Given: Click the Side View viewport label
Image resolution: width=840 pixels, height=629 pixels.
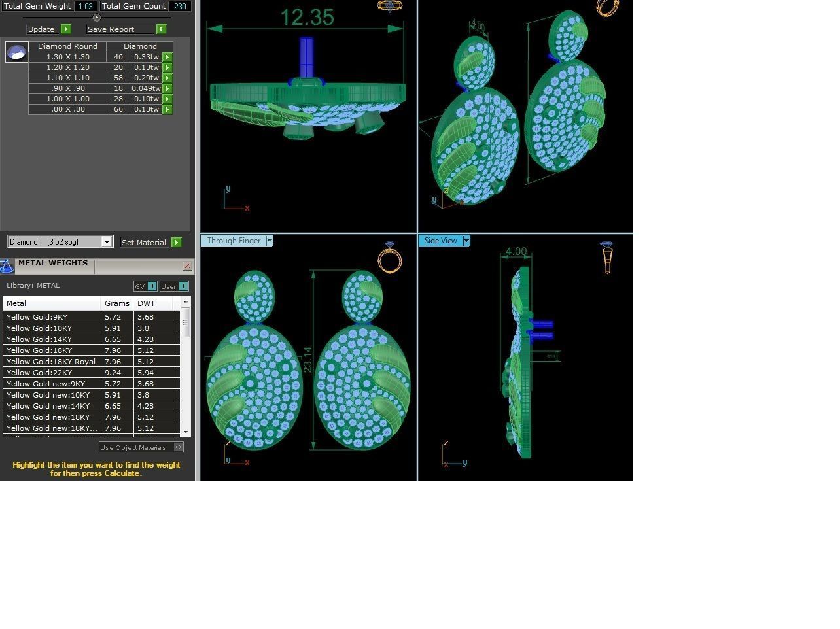Looking at the screenshot, I should click(x=440, y=241).
